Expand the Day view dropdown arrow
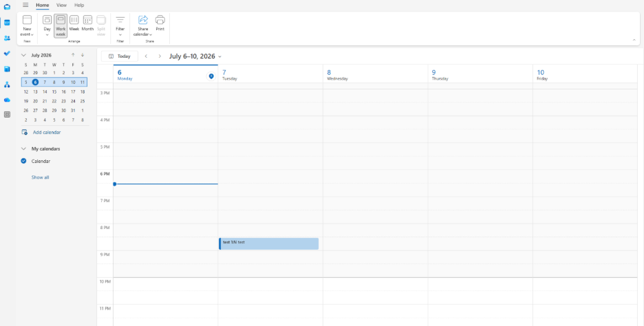Image resolution: width=644 pixels, height=326 pixels. pos(47,34)
